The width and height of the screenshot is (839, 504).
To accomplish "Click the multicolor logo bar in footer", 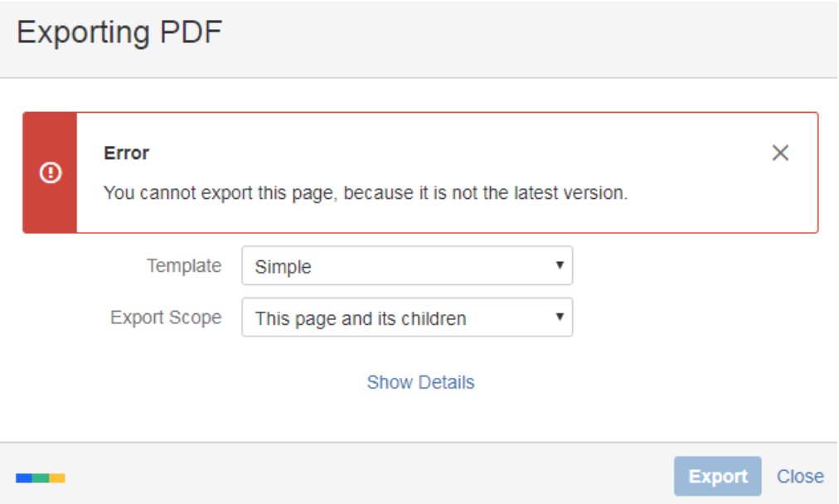I will coord(41,477).
